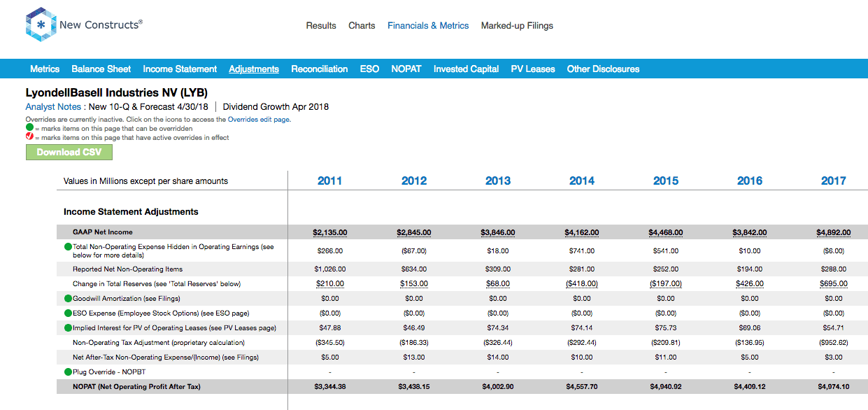Select the ($952.62) tax adjustment cell for 2017
This screenshot has width=868, height=410.
(x=834, y=343)
